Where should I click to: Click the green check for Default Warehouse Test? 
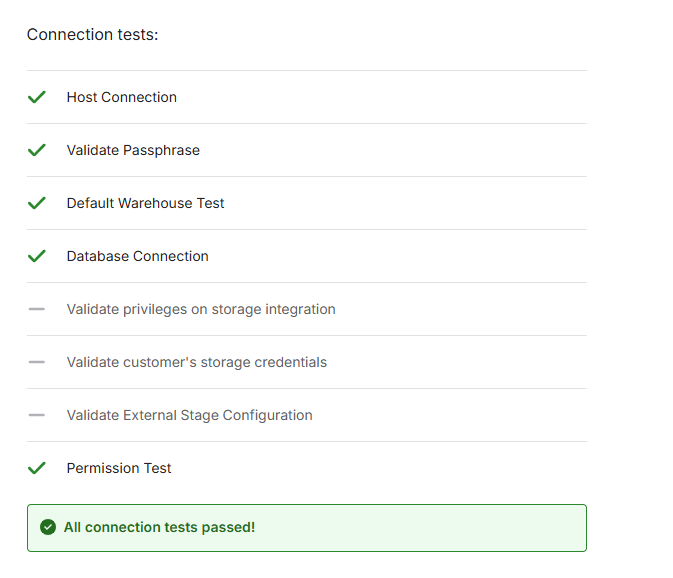click(x=37, y=203)
